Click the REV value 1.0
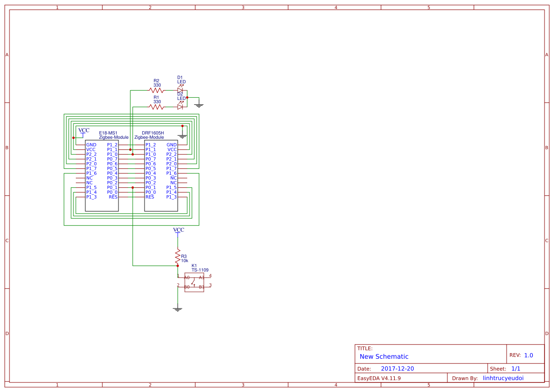554x392 pixels. point(528,355)
